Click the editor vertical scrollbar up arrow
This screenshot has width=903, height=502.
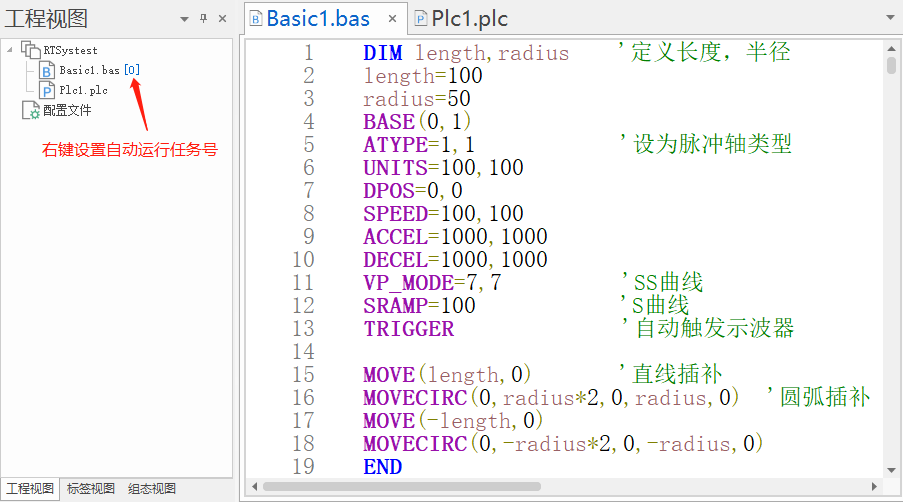click(891, 48)
